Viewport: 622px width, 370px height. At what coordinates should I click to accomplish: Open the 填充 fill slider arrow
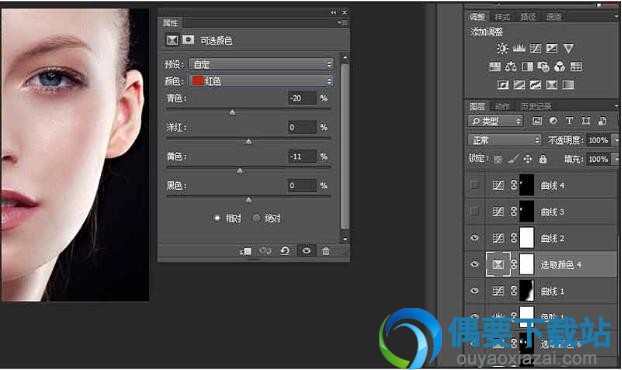coord(616,159)
